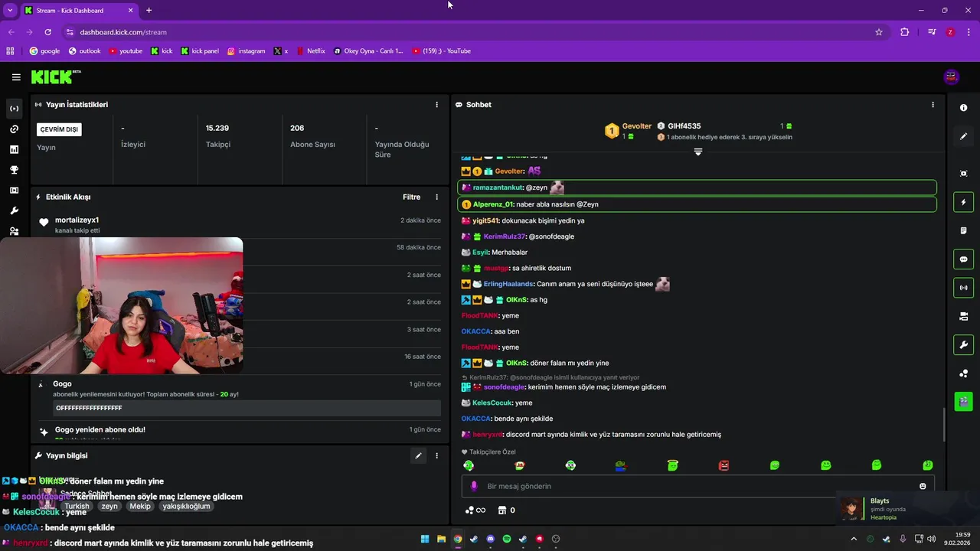The image size is (980, 551).
Task: Click the ÇEVRİM DIŞI status badge
Action: coord(60,129)
